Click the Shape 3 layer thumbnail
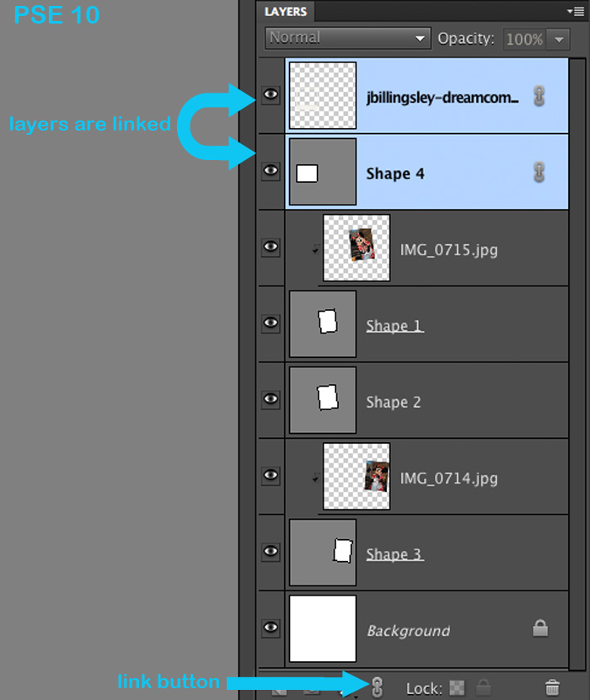 click(x=323, y=553)
